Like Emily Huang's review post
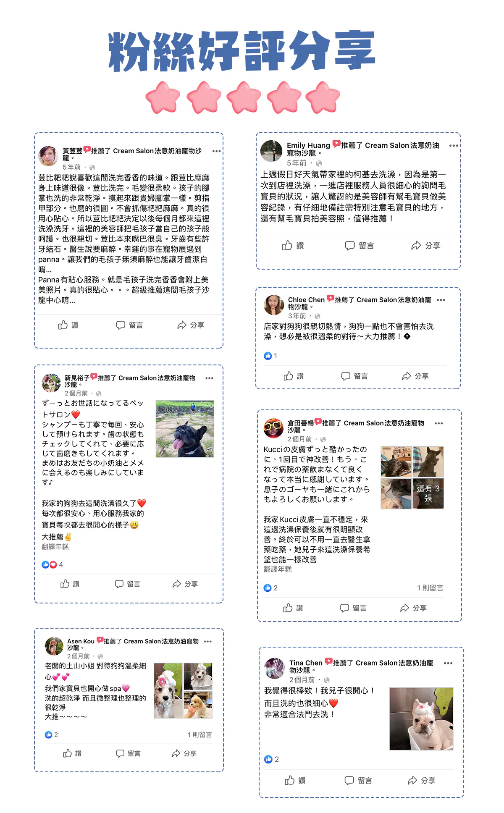 click(293, 245)
